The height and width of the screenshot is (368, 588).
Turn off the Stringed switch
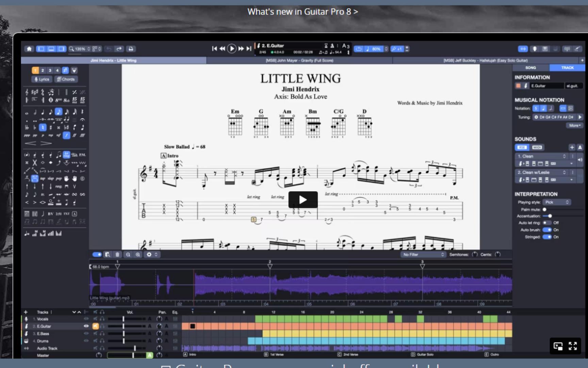tap(547, 237)
